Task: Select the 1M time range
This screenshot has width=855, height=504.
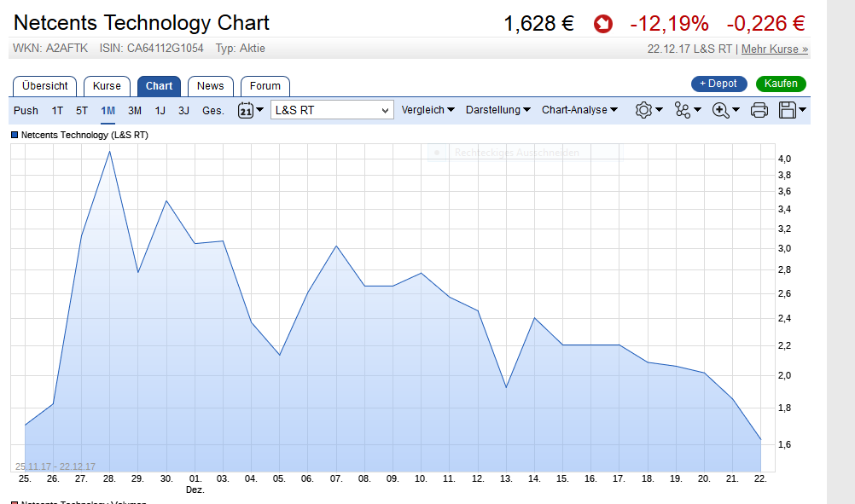Action: (x=108, y=111)
